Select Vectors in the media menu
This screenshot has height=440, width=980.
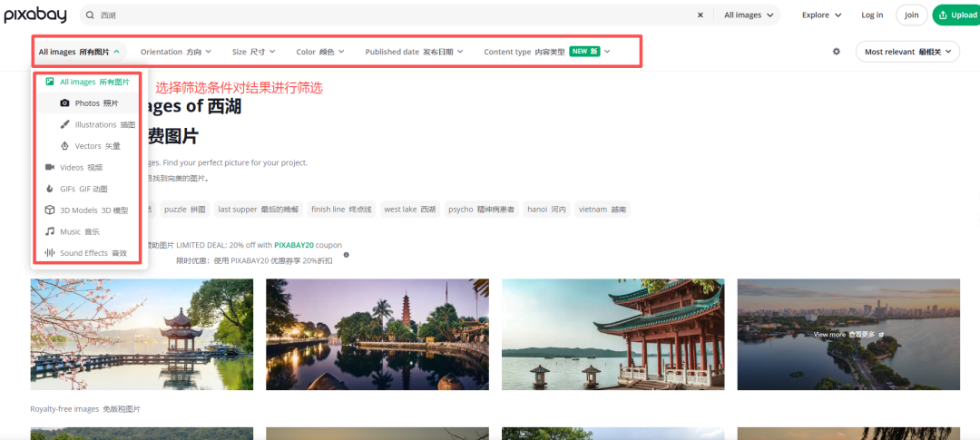click(x=88, y=146)
